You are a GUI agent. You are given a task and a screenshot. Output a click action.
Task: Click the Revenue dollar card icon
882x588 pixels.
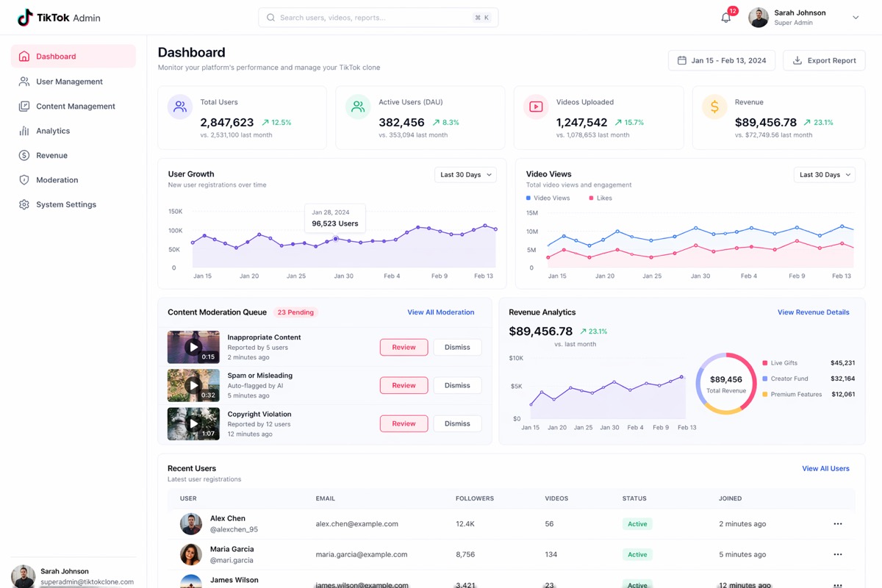[714, 107]
